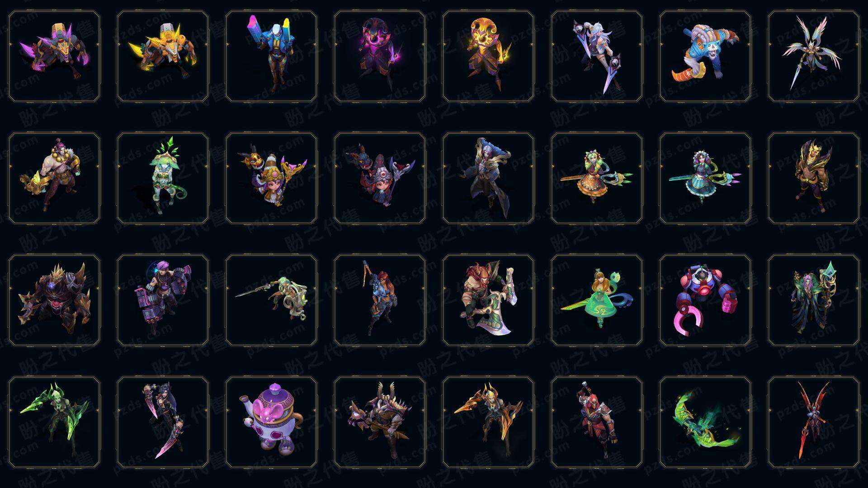Open the bearded warrior with giant axe
This screenshot has width=868, height=488.
coord(488,300)
